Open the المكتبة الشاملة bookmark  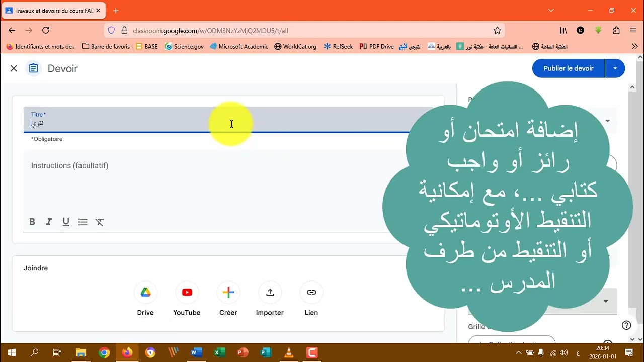pyautogui.click(x=550, y=46)
